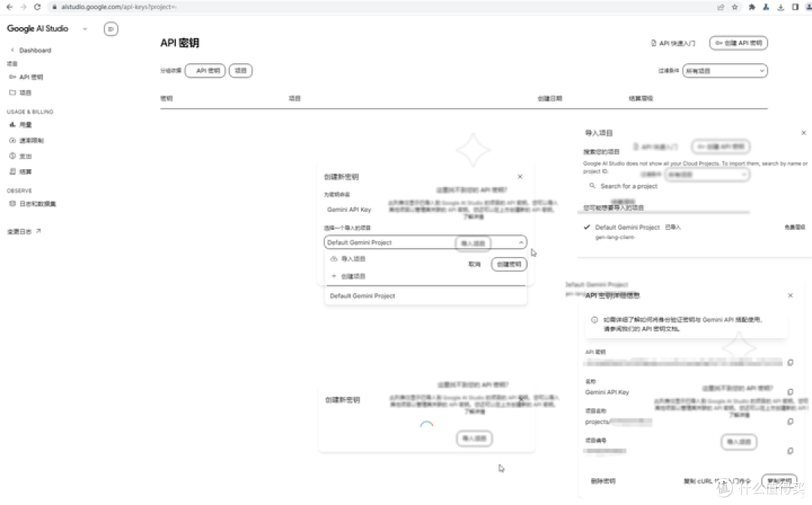Copy the 项目名称 projects value
Viewport: 812px width, 505px height.
pyautogui.click(x=790, y=422)
